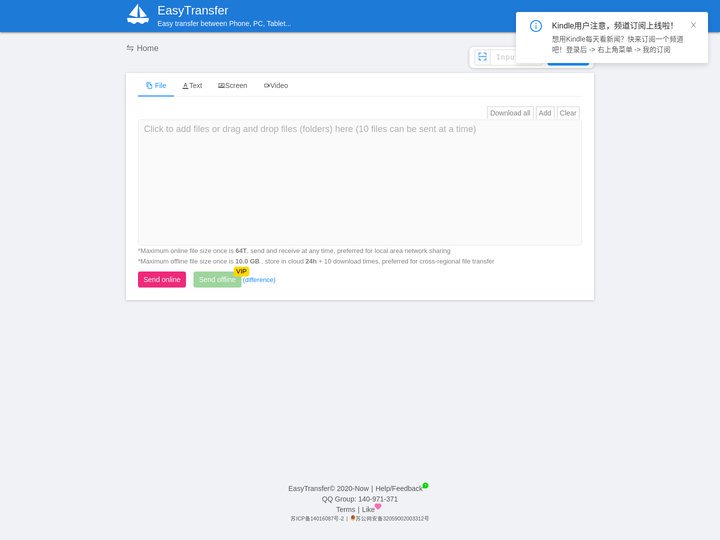Open the Video tab
This screenshot has height=540, width=720.
click(x=276, y=85)
